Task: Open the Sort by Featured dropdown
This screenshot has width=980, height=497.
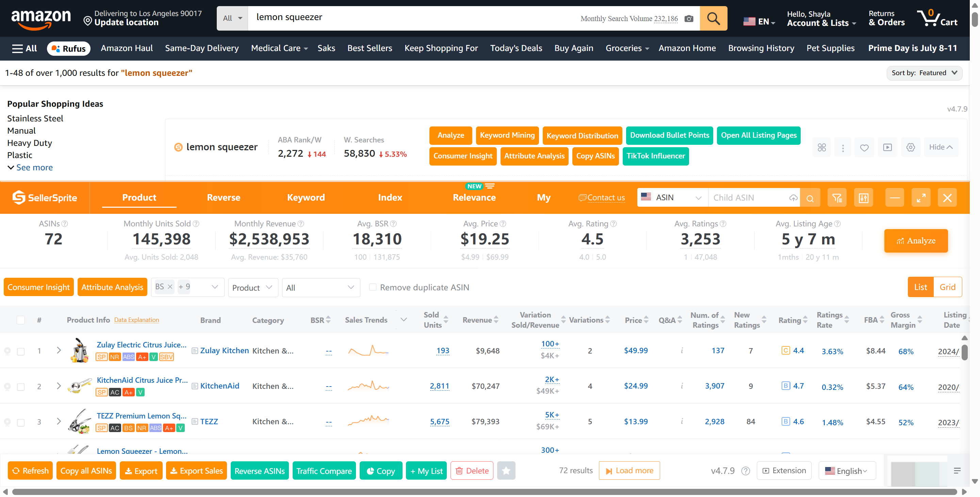Action: pos(924,72)
